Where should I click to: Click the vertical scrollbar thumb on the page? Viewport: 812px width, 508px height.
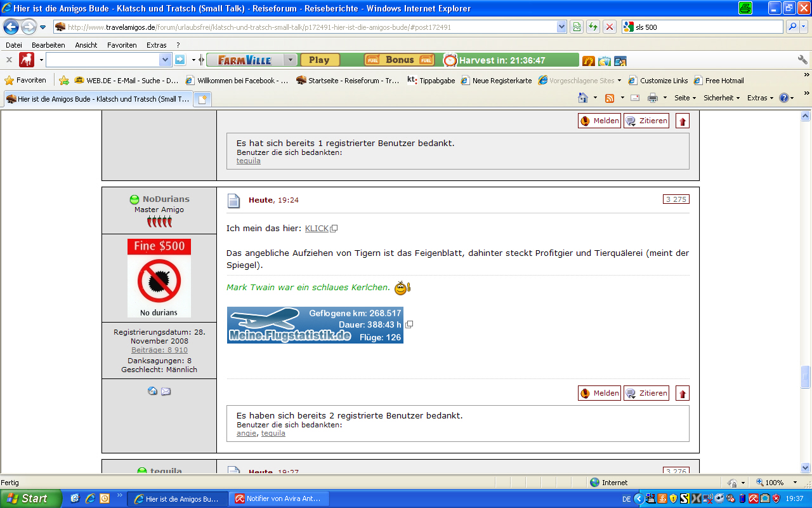click(806, 376)
